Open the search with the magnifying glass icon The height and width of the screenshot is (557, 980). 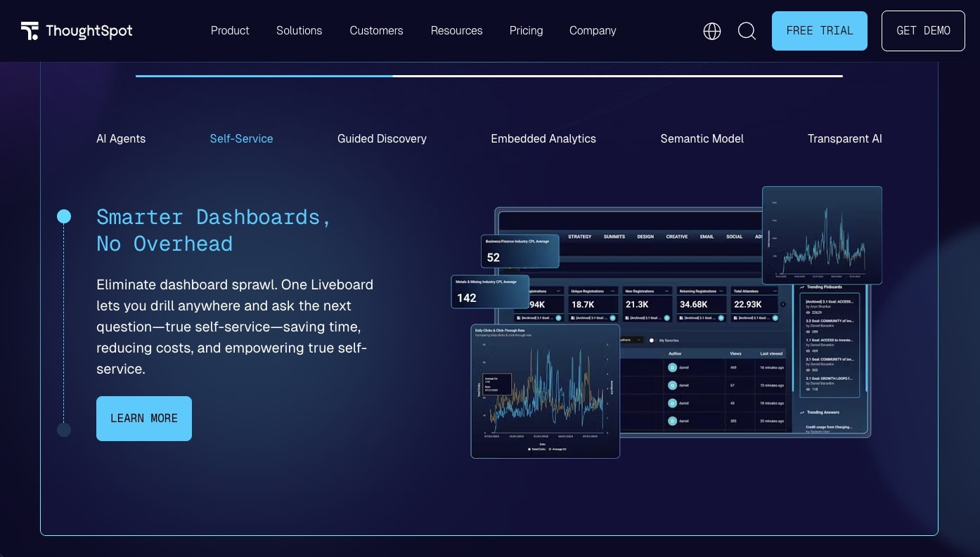click(747, 31)
